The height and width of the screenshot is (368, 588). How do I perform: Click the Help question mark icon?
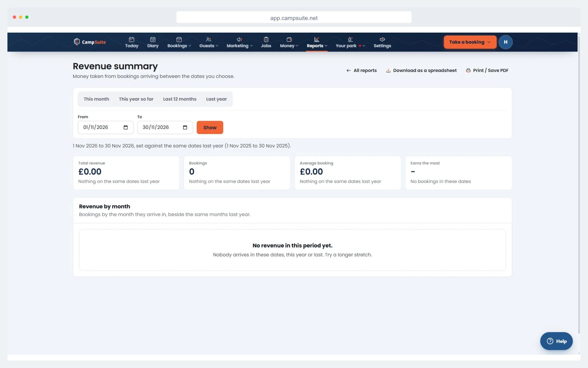550,341
